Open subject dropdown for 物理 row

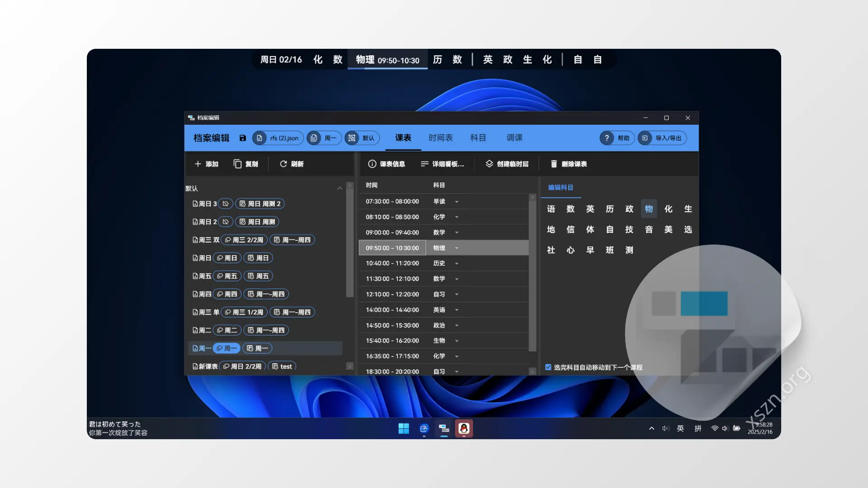457,248
